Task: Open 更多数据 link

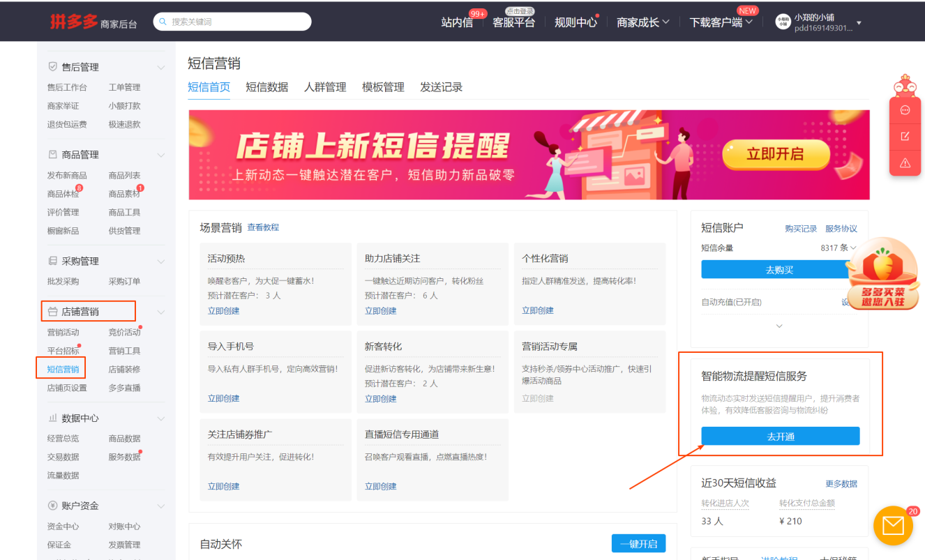Action: 841,484
